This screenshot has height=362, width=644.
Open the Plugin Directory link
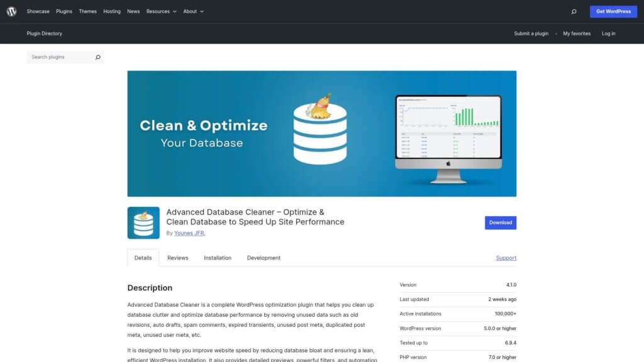[45, 34]
